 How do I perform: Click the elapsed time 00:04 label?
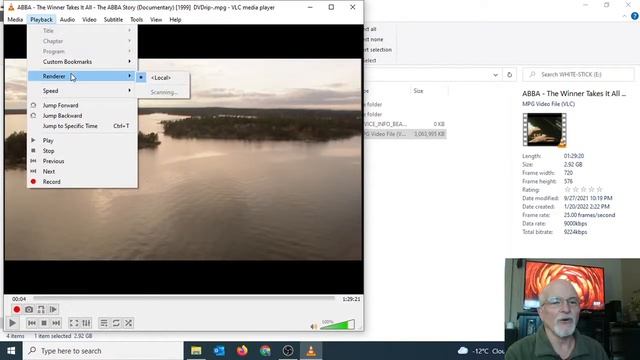coord(19,299)
